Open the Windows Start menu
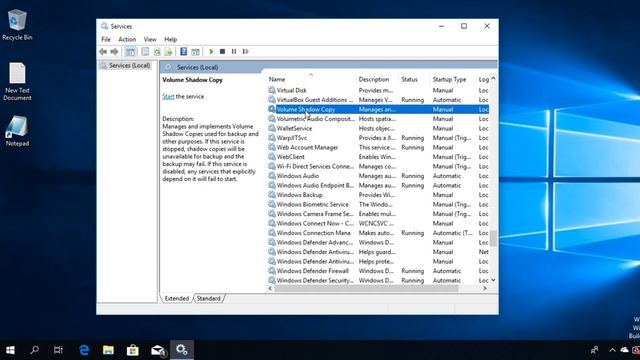The height and width of the screenshot is (360, 640). pos(10,350)
